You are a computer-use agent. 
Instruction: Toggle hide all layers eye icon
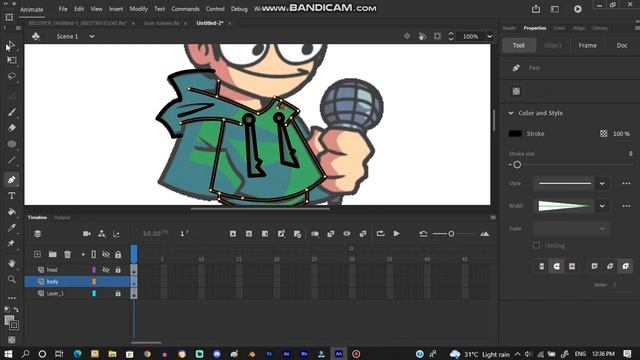coord(106,255)
